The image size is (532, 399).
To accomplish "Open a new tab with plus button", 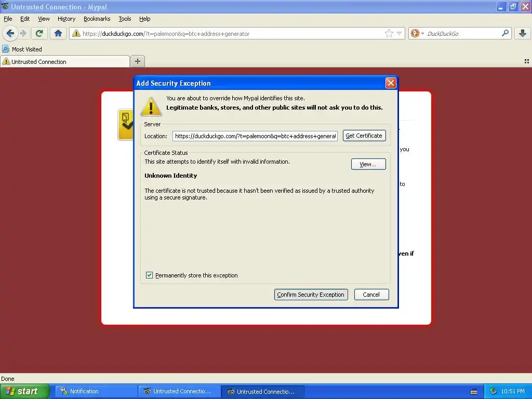I will pyautogui.click(x=137, y=61).
